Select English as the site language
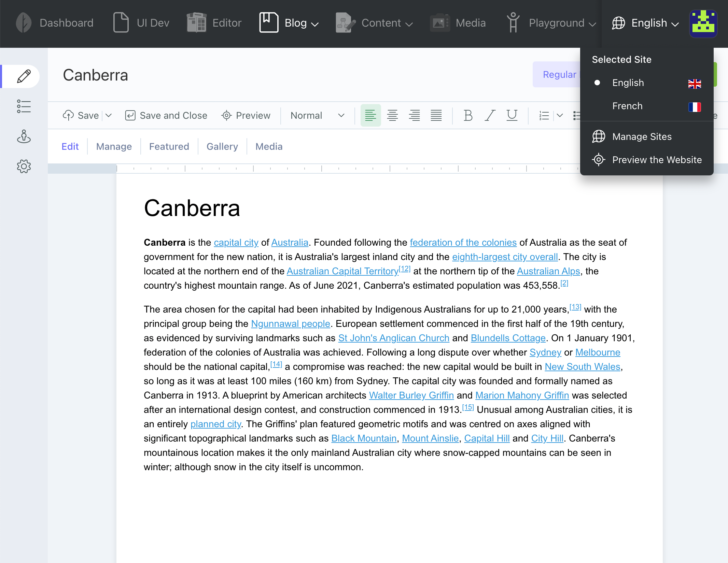 point(628,83)
